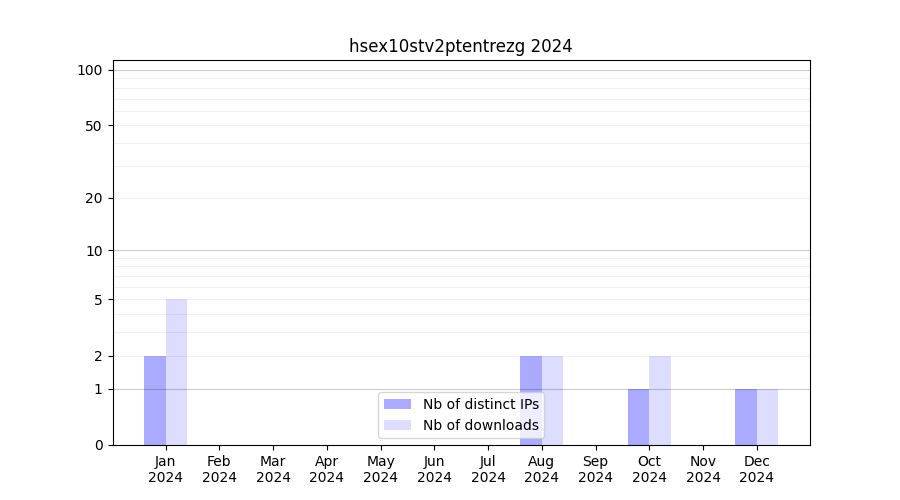Click the 0 tick on the y-axis
The image size is (900, 500).
(x=98, y=445)
